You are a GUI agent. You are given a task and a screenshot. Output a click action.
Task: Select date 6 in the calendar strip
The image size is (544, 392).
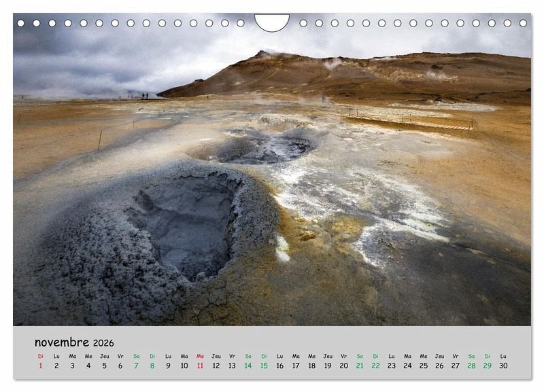coord(120,366)
